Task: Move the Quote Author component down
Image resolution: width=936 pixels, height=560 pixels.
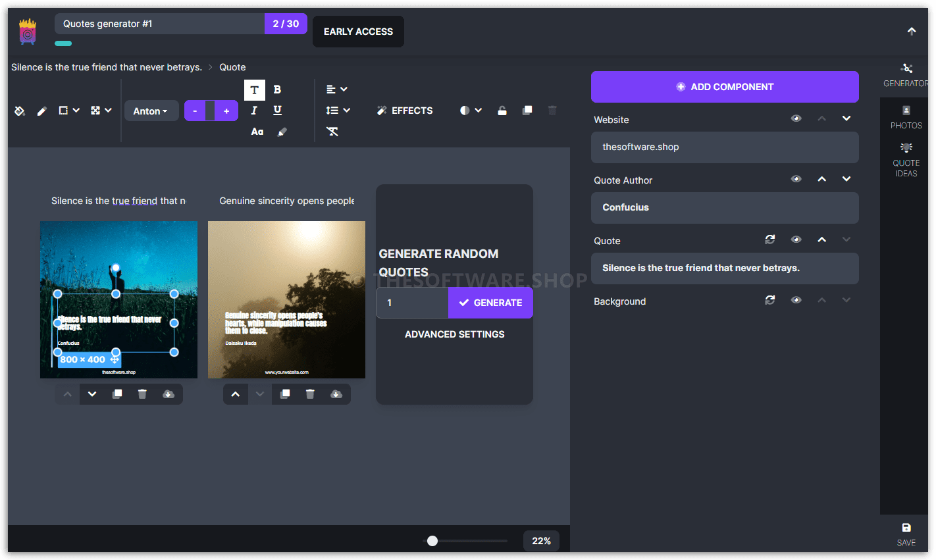Action: 846,179
